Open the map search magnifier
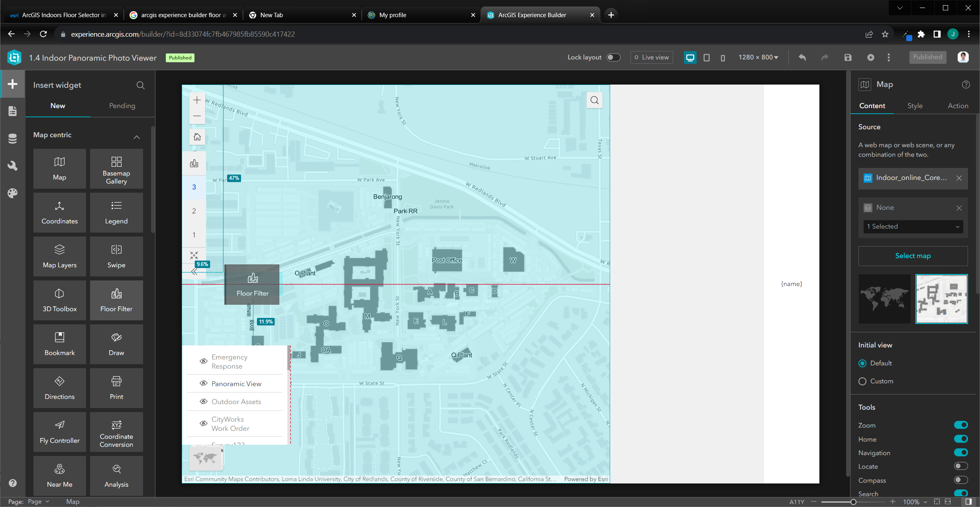Screen dimensions: 980x507 tap(594, 100)
